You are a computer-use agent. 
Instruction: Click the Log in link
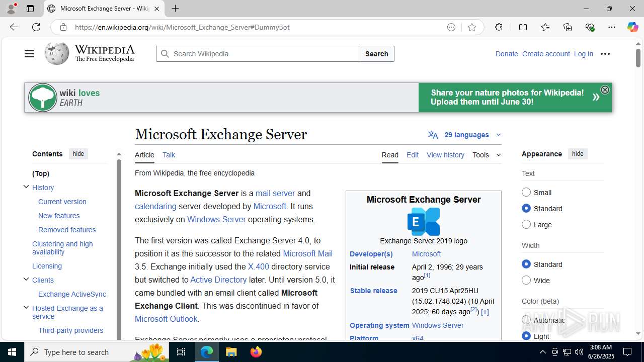pyautogui.click(x=584, y=54)
